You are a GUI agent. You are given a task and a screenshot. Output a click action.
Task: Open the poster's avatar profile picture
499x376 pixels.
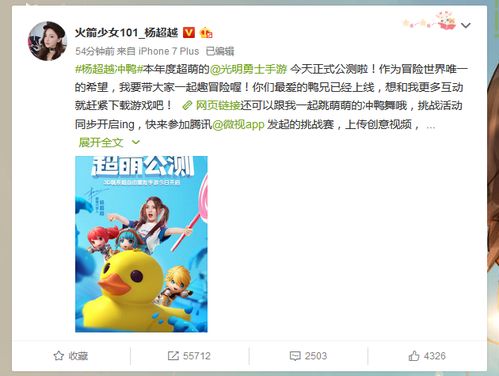click(x=47, y=41)
